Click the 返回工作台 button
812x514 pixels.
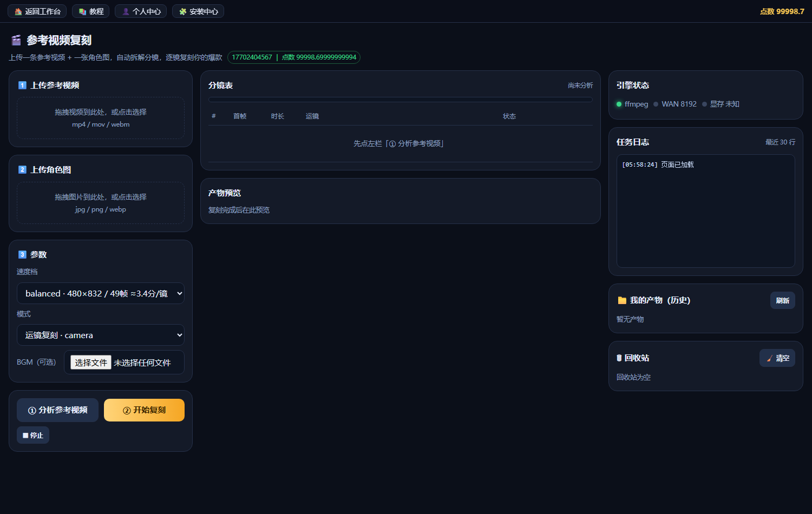pyautogui.click(x=37, y=11)
